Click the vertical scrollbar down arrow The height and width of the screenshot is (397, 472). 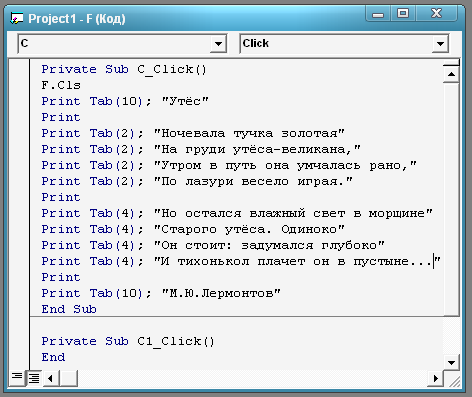(x=451, y=362)
